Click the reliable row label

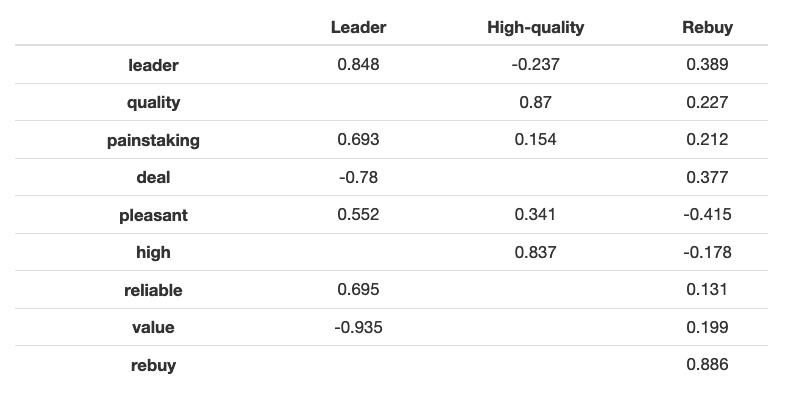153,290
